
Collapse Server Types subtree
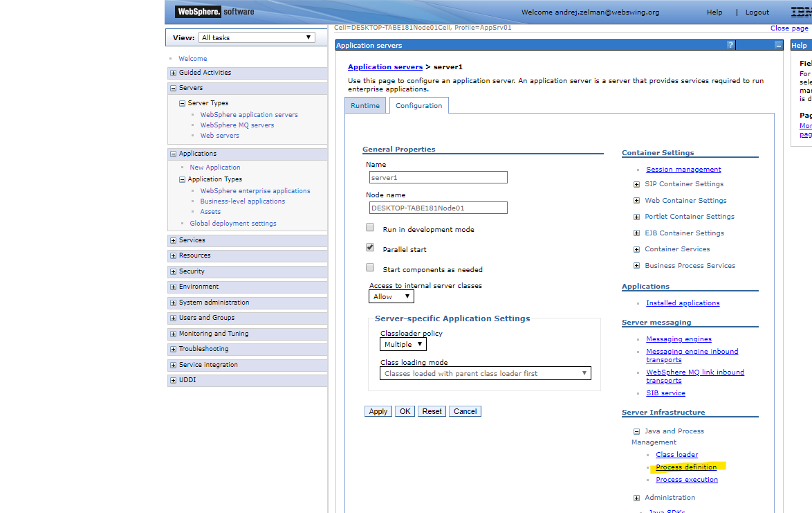[x=183, y=103]
